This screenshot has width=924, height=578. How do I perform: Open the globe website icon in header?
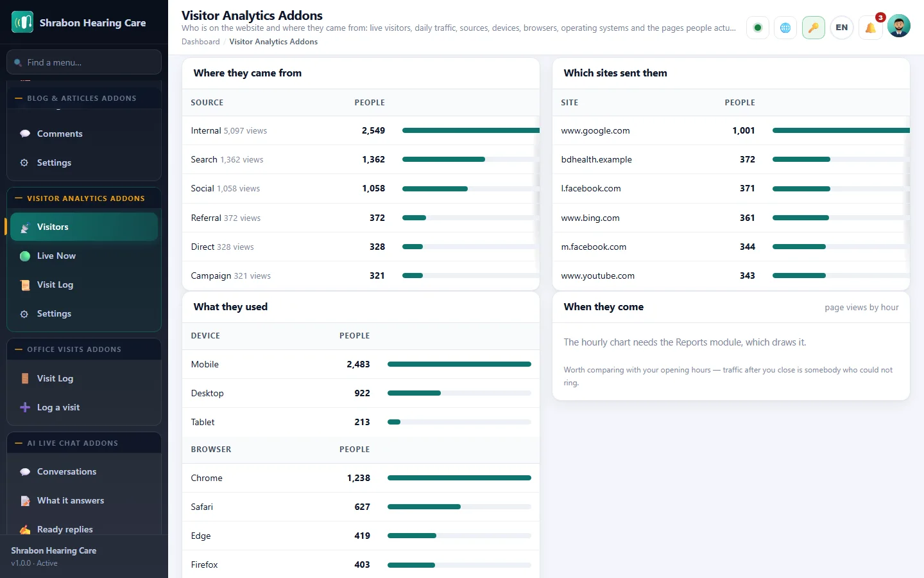pos(785,28)
